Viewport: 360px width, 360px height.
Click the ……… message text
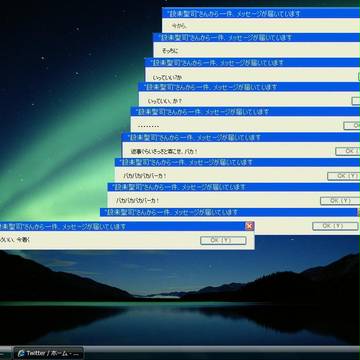(x=148, y=126)
